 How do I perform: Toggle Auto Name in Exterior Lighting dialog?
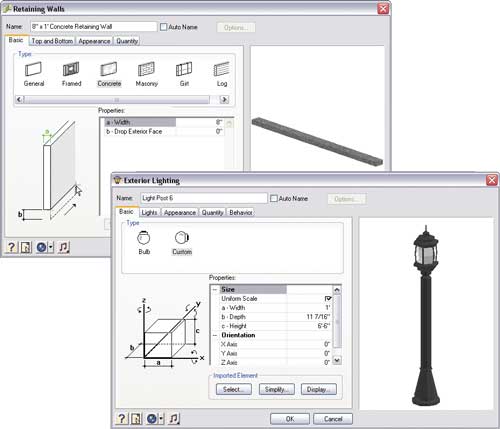[274, 198]
